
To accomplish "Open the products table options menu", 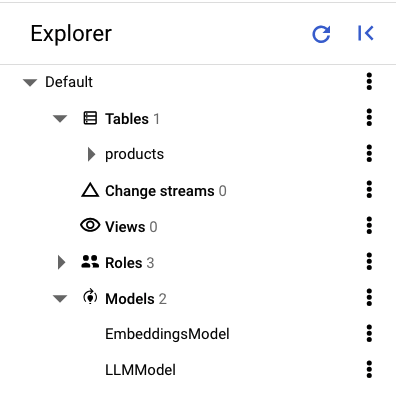I will tap(369, 153).
